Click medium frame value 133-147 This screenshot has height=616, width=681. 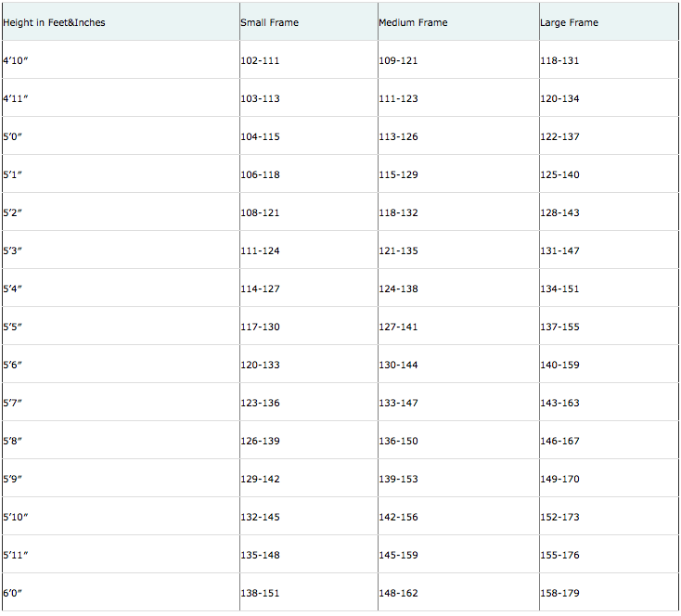(398, 403)
